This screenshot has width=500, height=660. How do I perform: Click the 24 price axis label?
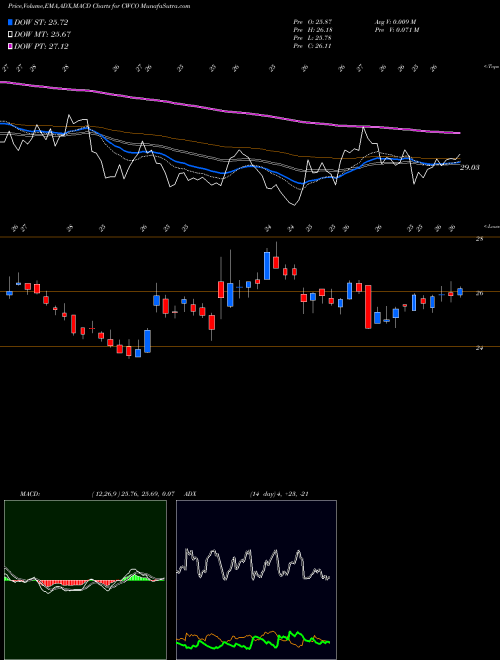click(x=479, y=348)
